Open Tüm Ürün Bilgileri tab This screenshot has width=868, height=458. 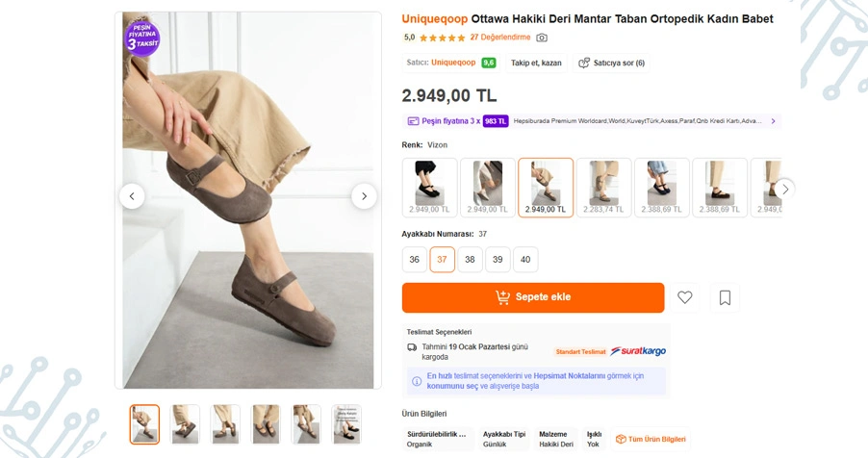coord(651,439)
